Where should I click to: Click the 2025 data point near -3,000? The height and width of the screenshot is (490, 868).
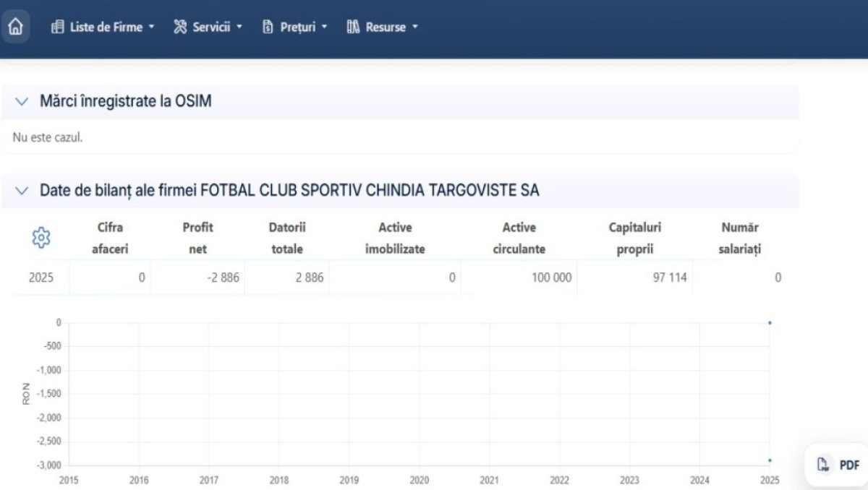point(770,460)
